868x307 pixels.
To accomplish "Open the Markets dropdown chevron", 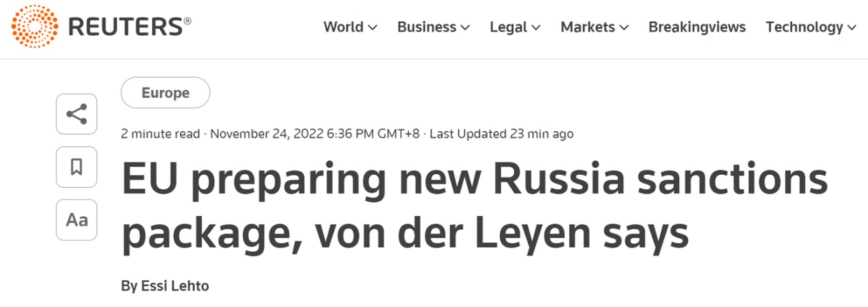I will click(624, 28).
